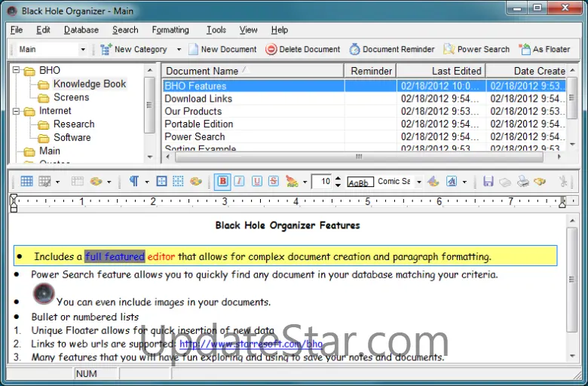
Task: Open the Edit menu
Action: [x=43, y=30]
